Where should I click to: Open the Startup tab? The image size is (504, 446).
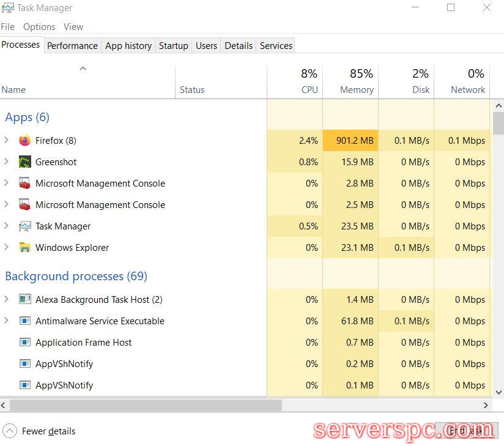coord(173,46)
